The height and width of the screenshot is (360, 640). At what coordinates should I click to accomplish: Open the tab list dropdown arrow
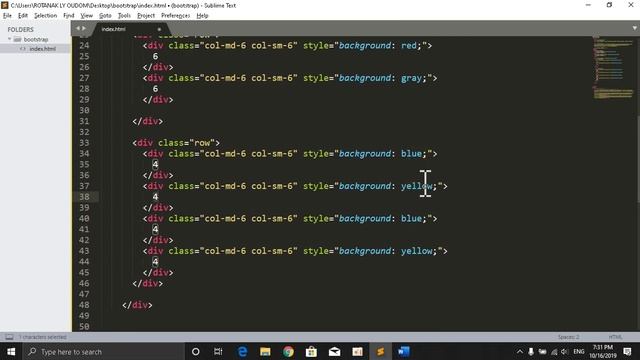click(634, 28)
